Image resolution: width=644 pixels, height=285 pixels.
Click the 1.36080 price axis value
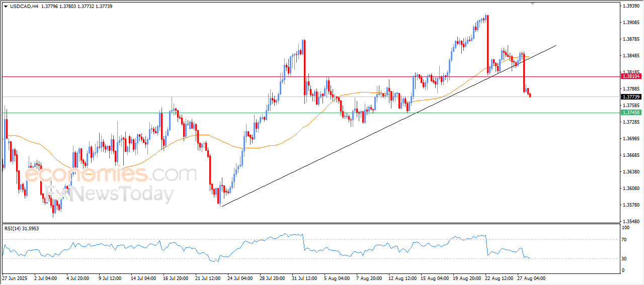click(631, 188)
